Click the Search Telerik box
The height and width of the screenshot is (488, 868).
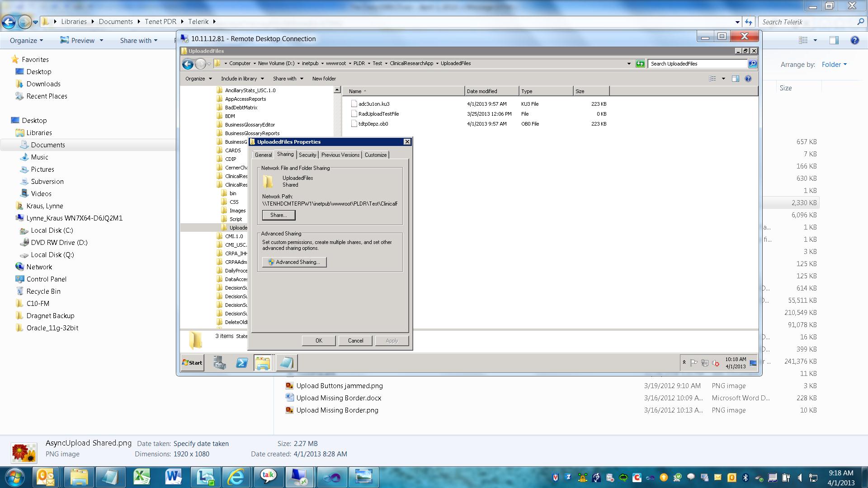[809, 22]
